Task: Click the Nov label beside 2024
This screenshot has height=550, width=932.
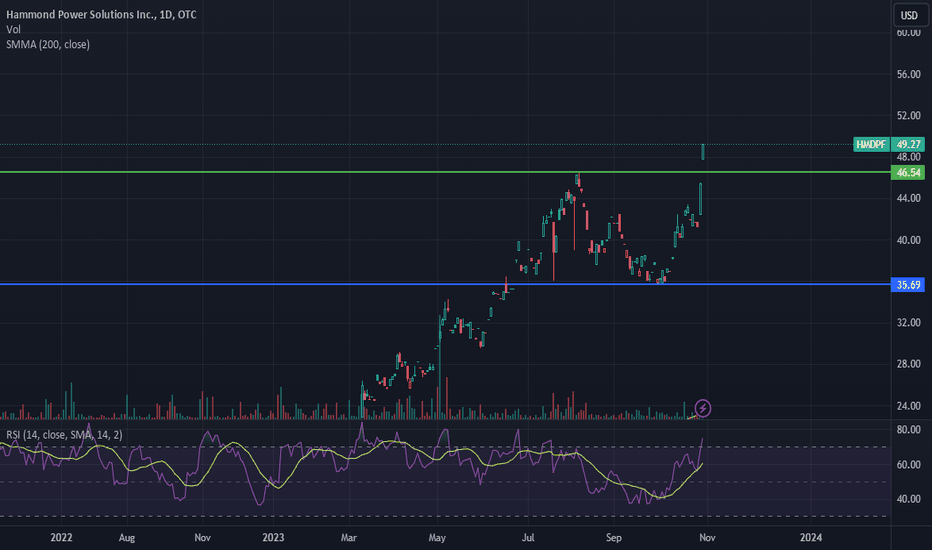Action: click(x=707, y=538)
